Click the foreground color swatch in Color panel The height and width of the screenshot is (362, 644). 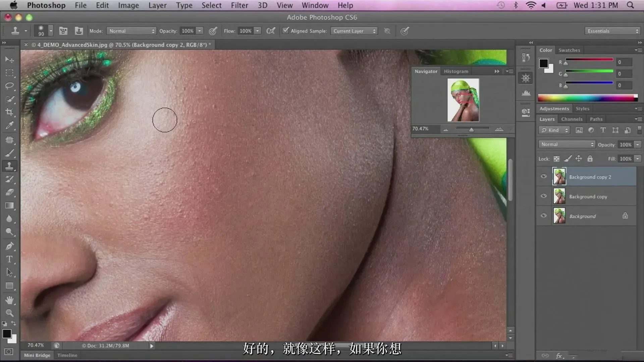[x=543, y=63]
